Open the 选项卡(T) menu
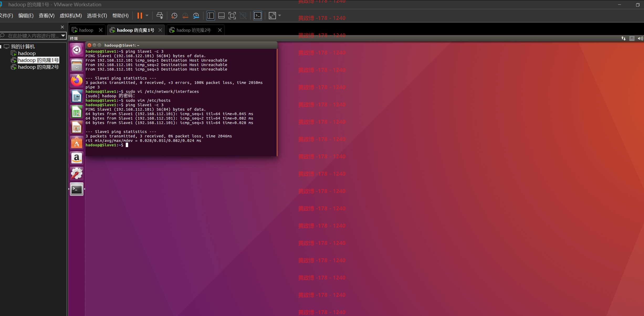 [x=97, y=16]
